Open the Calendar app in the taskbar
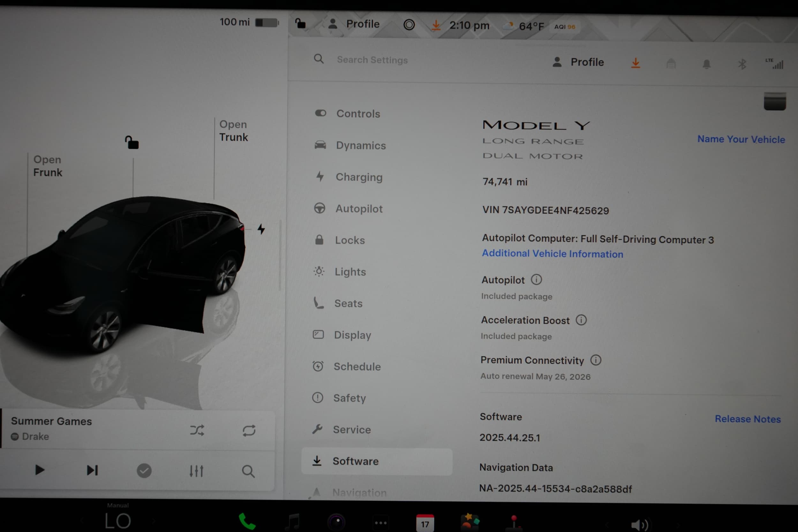Screen dimensions: 798x532 point(425,522)
